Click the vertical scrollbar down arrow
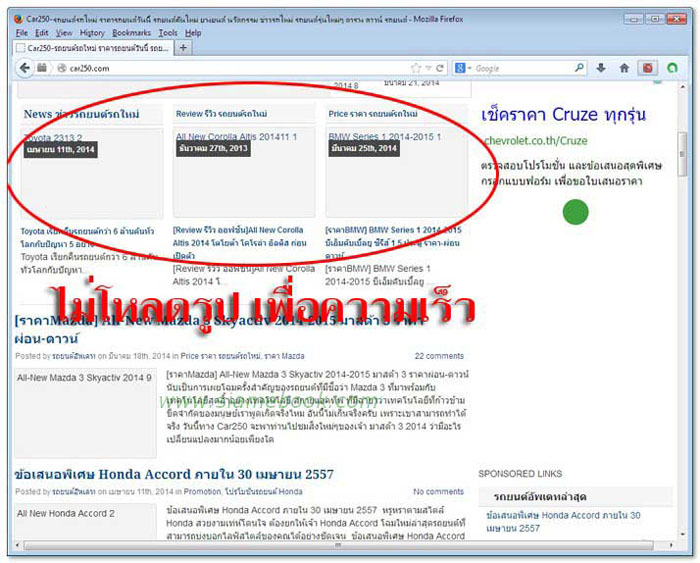The width and height of the screenshot is (700, 563). point(683,534)
